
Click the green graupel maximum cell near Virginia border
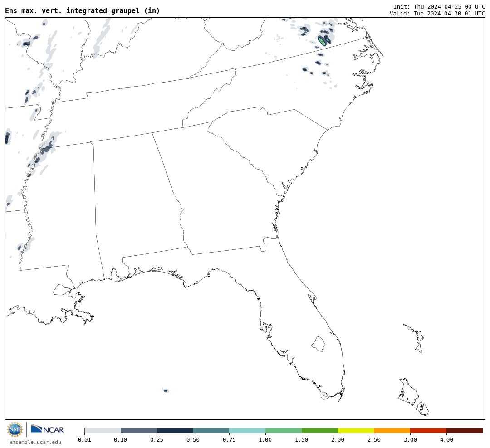322,41
